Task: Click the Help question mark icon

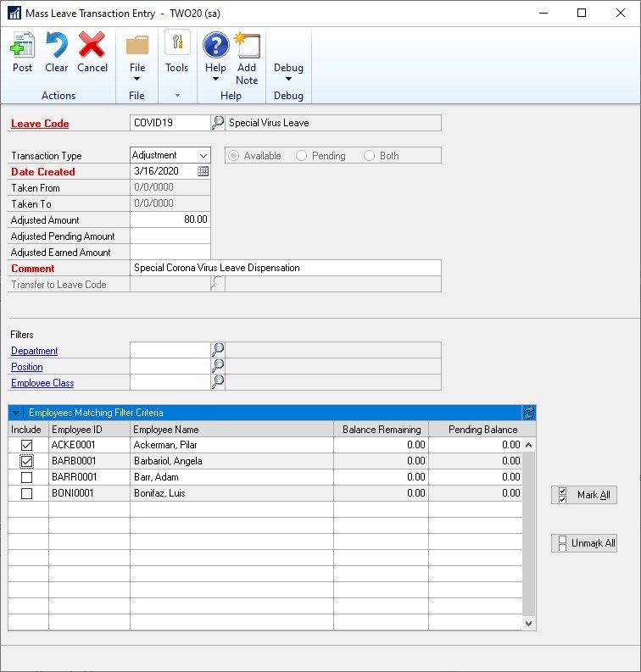Action: pos(215,45)
